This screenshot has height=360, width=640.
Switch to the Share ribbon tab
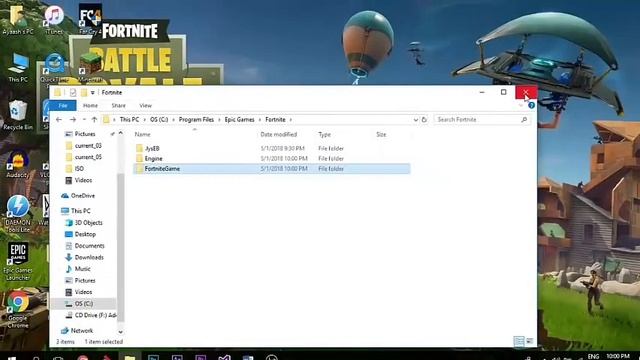tap(118, 105)
